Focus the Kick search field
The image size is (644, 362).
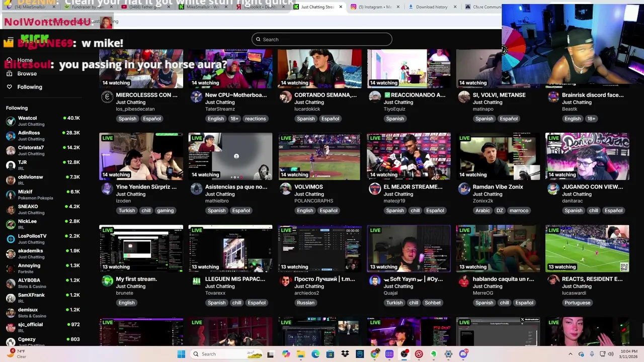[x=322, y=39]
